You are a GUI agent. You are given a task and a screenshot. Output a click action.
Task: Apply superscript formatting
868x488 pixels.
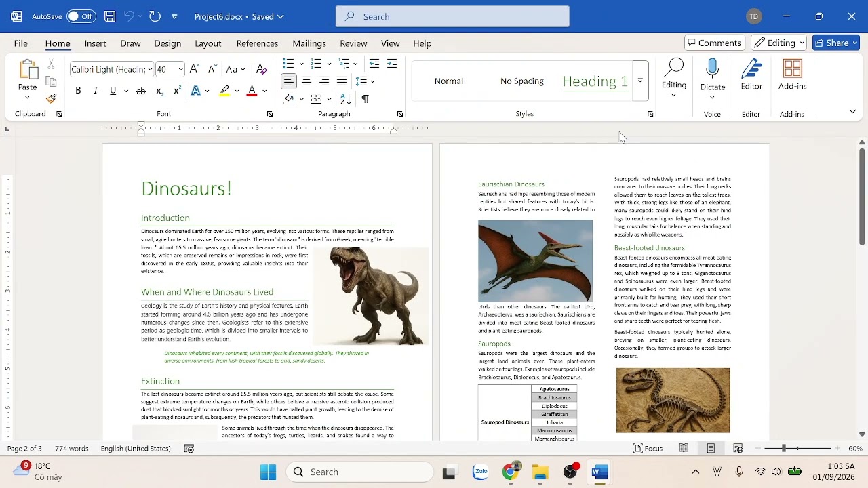click(177, 91)
